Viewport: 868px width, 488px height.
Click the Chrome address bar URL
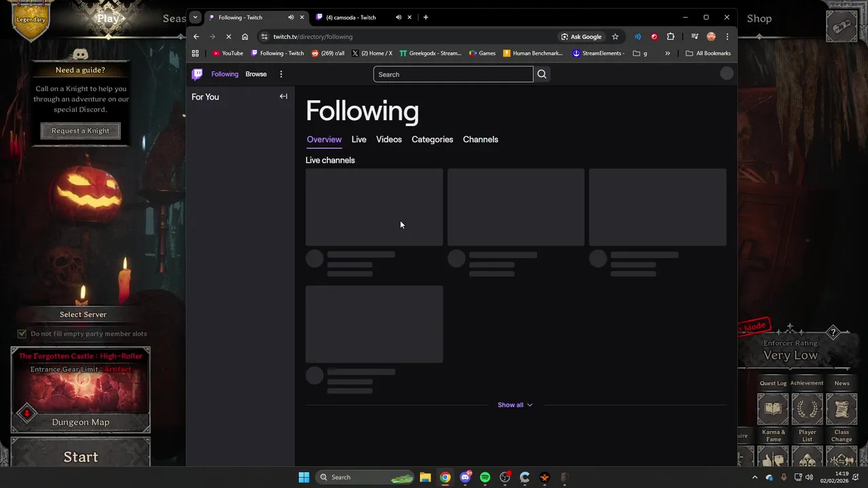[x=313, y=37]
